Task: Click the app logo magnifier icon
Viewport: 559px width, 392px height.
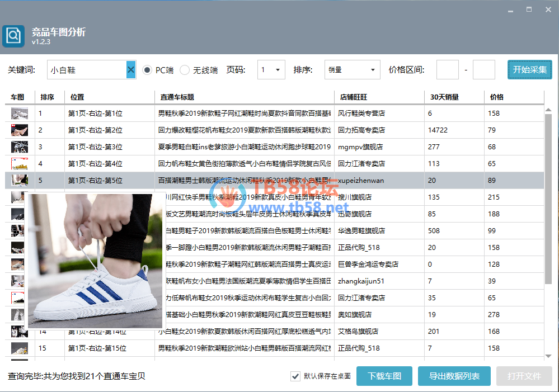Action: click(13, 36)
